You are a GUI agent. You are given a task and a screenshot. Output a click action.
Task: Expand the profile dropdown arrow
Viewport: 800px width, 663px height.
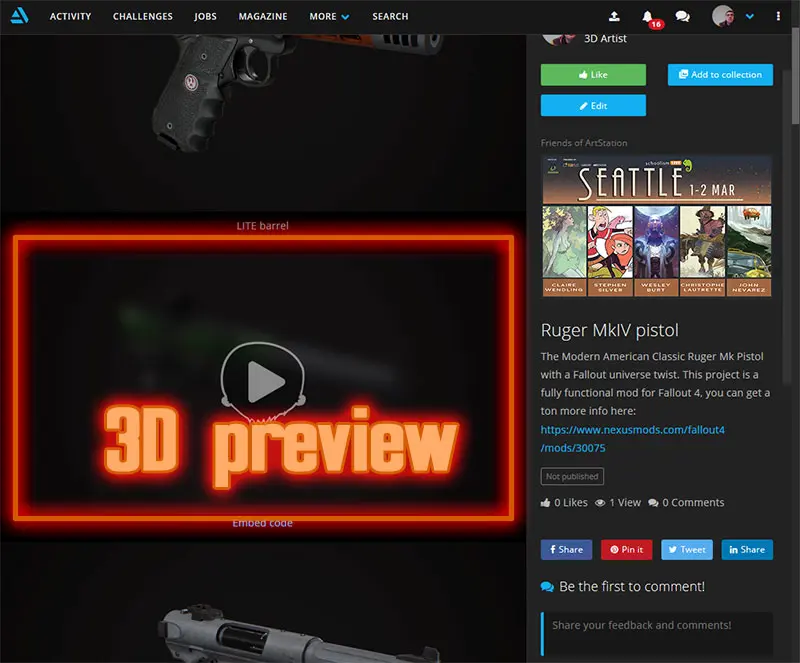(749, 16)
